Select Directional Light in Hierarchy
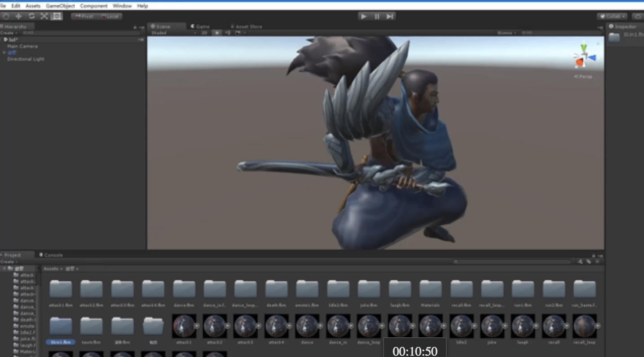This screenshot has height=357, width=644. tap(26, 59)
